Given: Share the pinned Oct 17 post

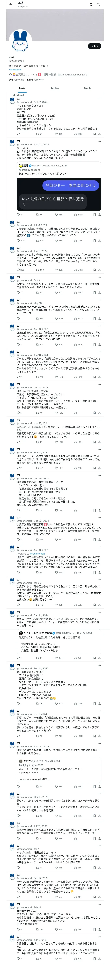Looking at the screenshot, I should [99, 134].
